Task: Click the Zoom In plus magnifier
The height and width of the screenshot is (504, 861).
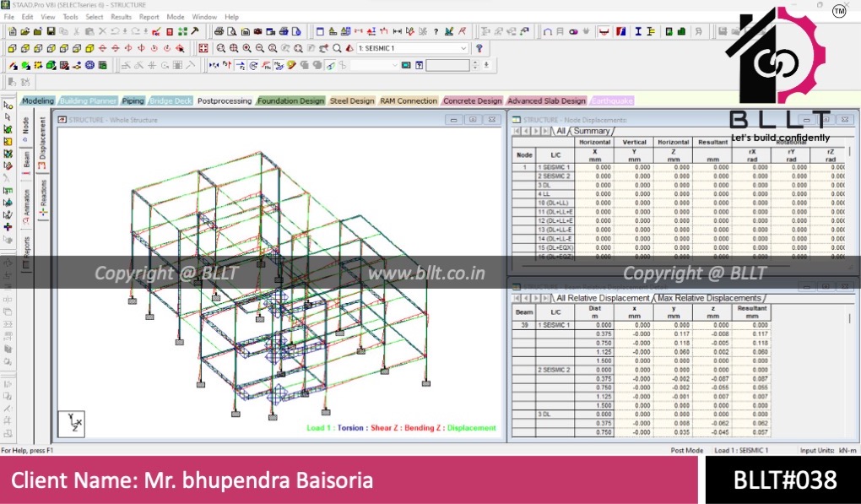Action: point(247,48)
